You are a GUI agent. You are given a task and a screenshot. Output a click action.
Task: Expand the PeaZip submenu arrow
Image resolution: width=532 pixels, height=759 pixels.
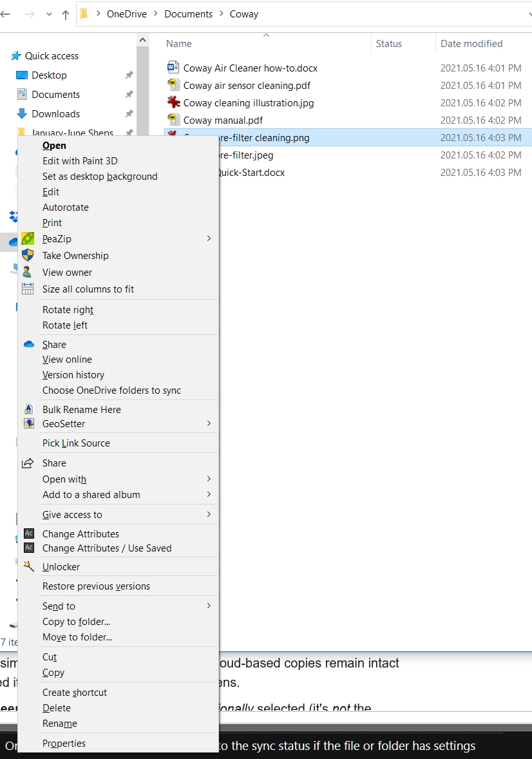click(x=209, y=239)
